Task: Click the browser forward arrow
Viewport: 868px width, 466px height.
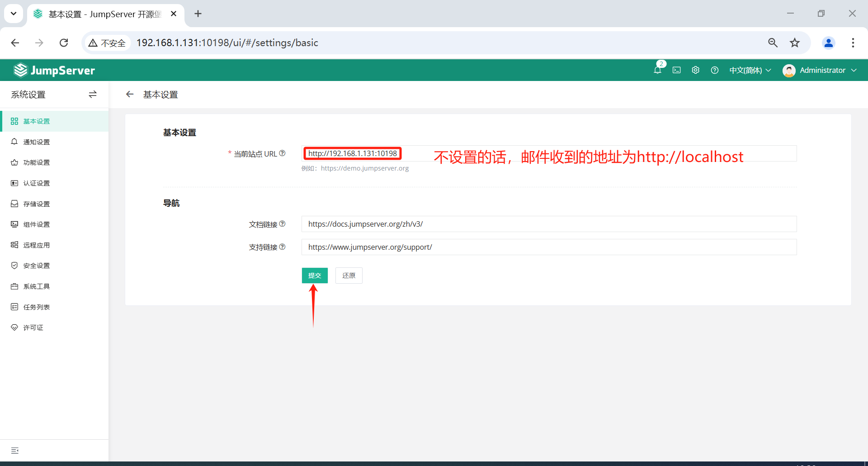Action: click(39, 43)
